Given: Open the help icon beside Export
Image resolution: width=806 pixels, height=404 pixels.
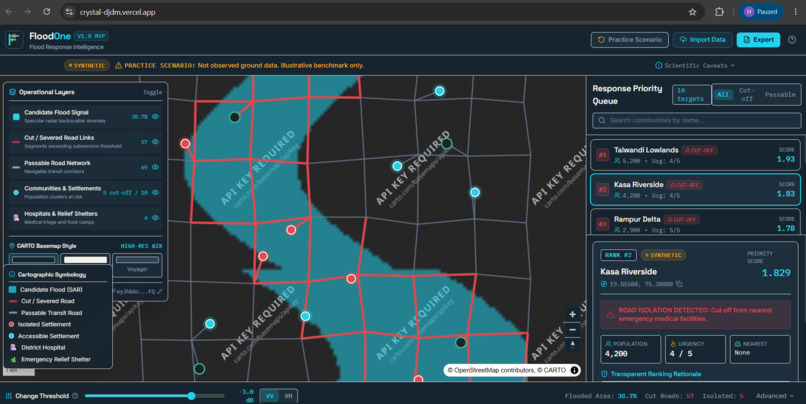Looking at the screenshot, I should point(792,40).
